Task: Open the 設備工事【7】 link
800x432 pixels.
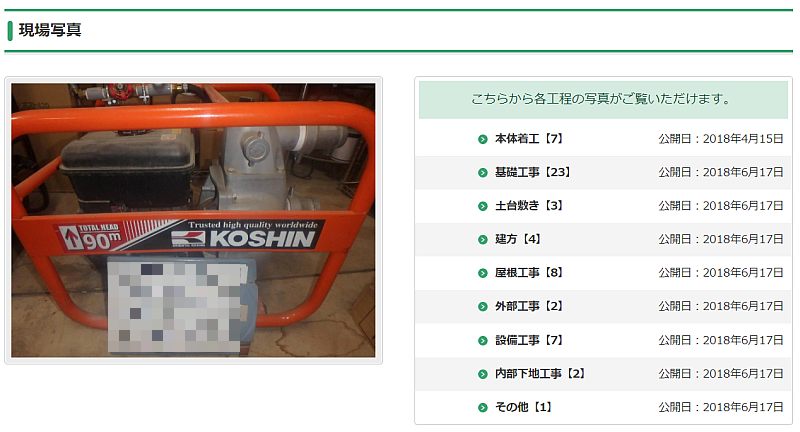Action: click(529, 340)
